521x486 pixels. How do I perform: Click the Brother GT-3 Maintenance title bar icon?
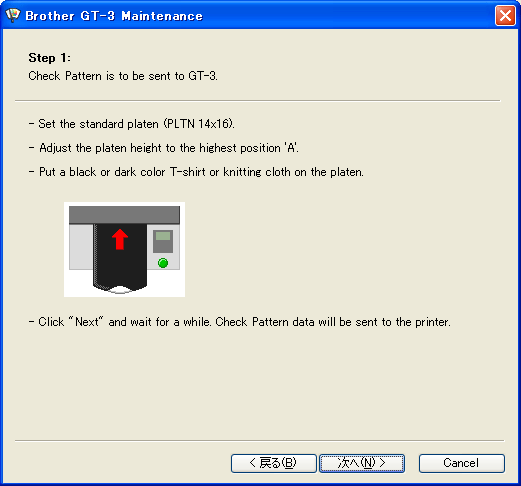tap(13, 15)
